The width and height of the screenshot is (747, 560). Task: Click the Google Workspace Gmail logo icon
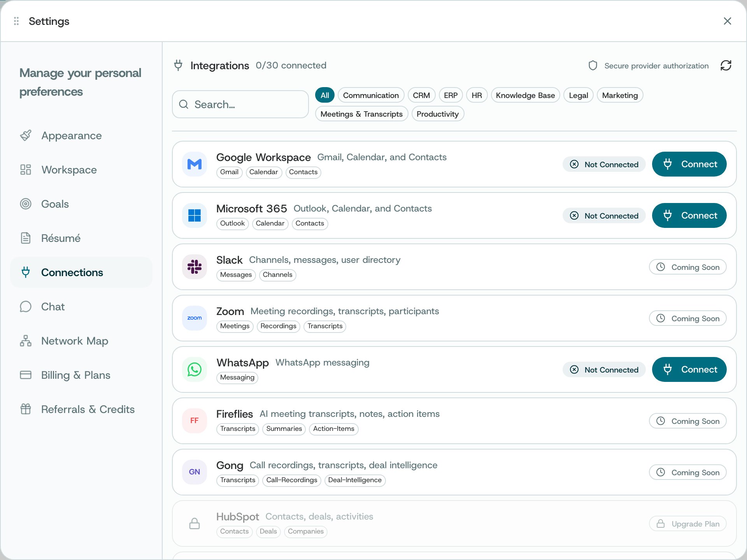[x=195, y=164]
